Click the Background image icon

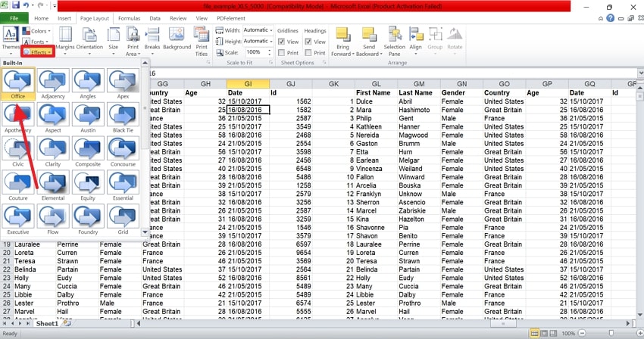pos(177,35)
